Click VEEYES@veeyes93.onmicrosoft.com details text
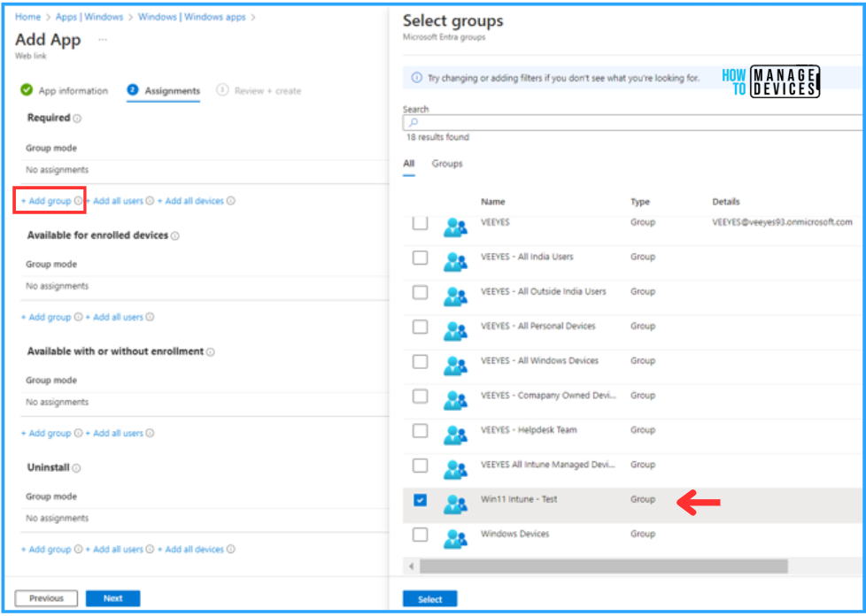The height and width of the screenshot is (616, 866). (x=782, y=222)
